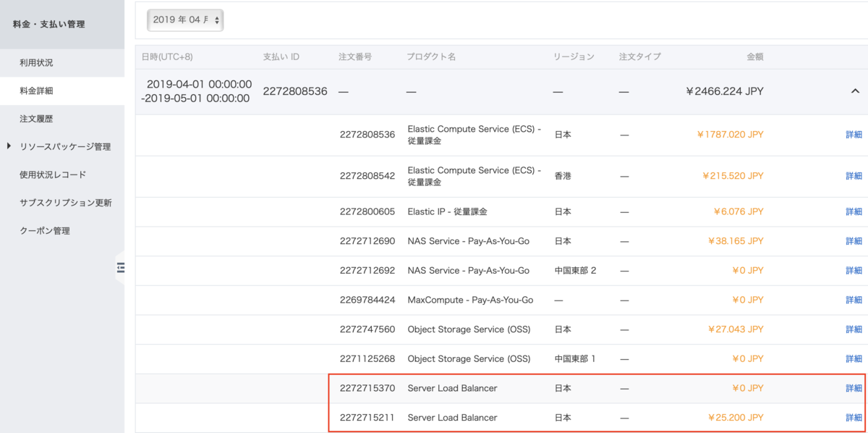Open 利用状況 in the sidebar
This screenshot has width=868, height=433.
tap(36, 63)
